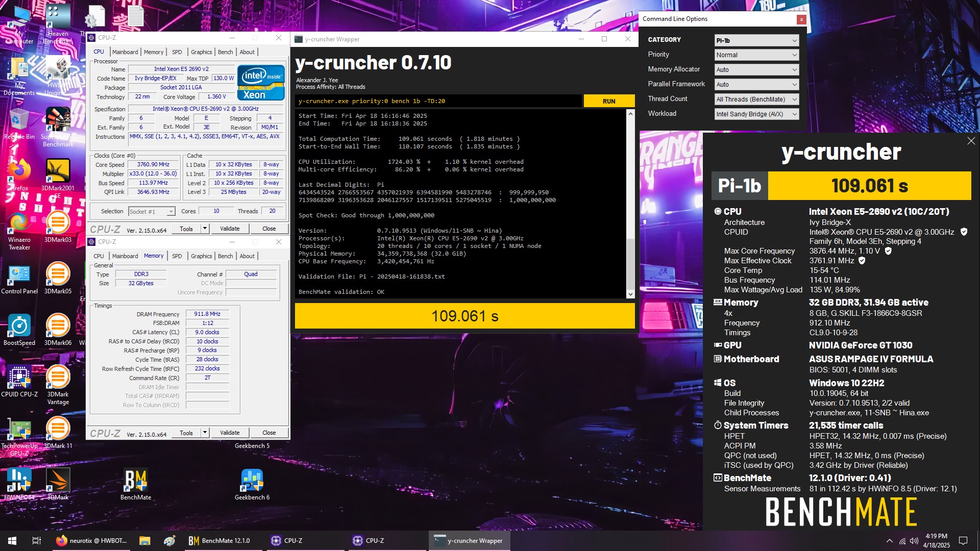
Task: Open notification center icon
Action: (x=963, y=541)
